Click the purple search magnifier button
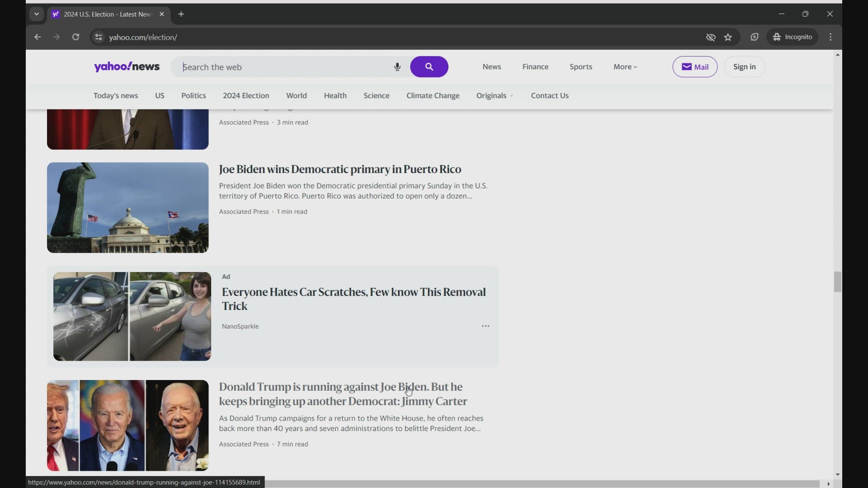The width and height of the screenshot is (868, 488). click(429, 67)
